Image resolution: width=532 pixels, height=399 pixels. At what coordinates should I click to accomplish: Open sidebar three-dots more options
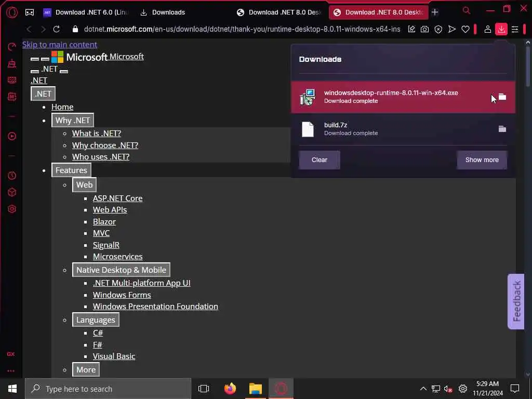(x=11, y=371)
